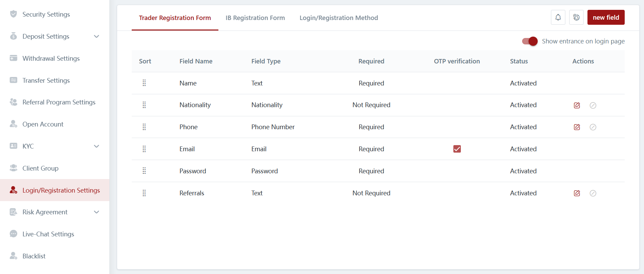Edit the Phone field row
The height and width of the screenshot is (274, 644).
point(577,127)
